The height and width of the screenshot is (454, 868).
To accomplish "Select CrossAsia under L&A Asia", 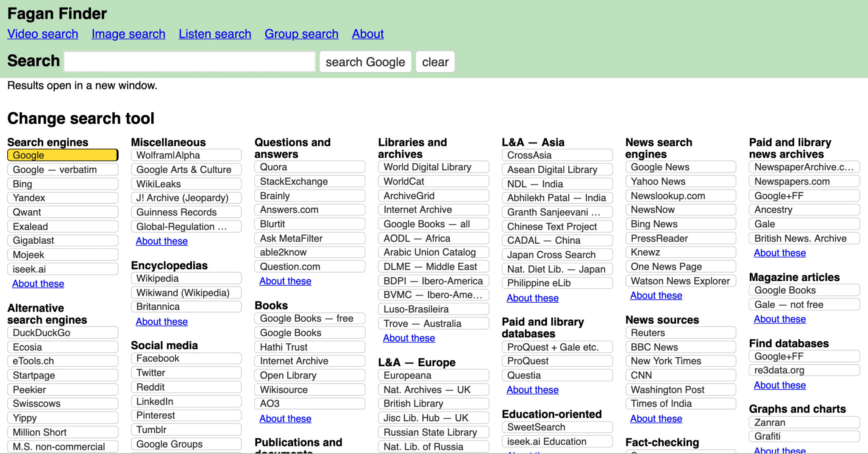I will click(x=557, y=155).
